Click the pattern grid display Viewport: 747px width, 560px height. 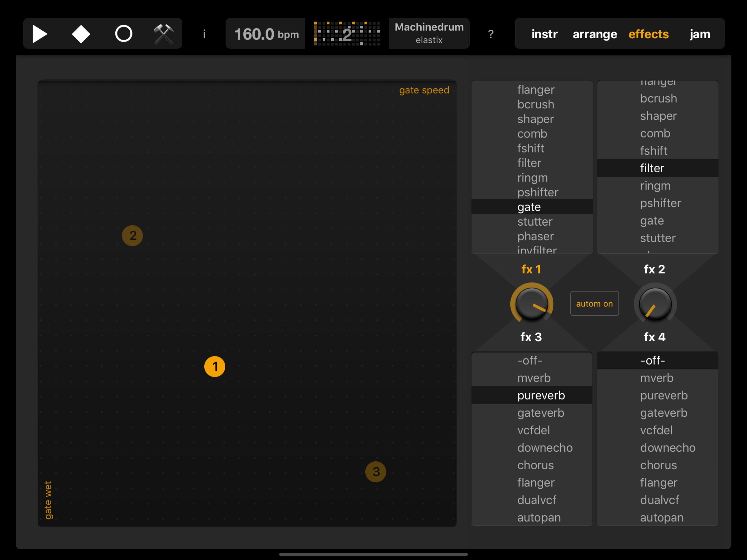(x=347, y=34)
